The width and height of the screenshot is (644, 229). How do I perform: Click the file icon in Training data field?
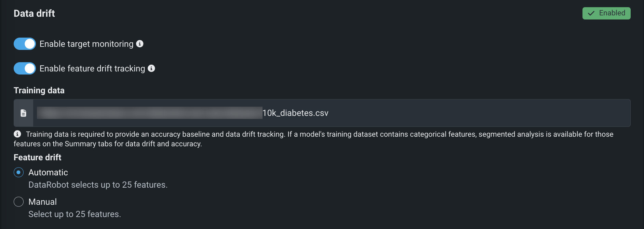(x=23, y=113)
